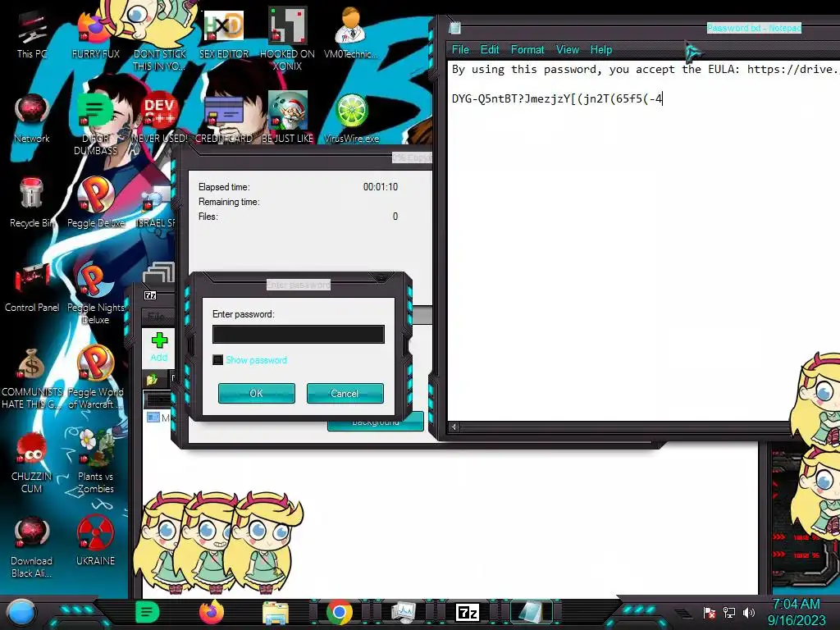
Task: Switch to 7-Zip via its taskbar button
Action: (x=467, y=612)
